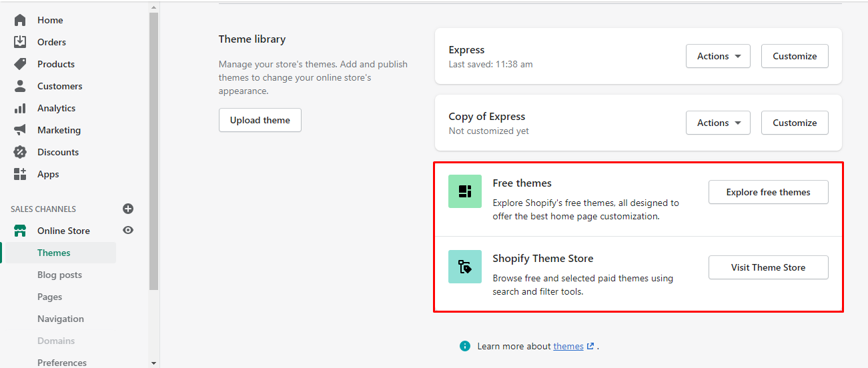
Task: Click Explore free themes button
Action: 768,192
